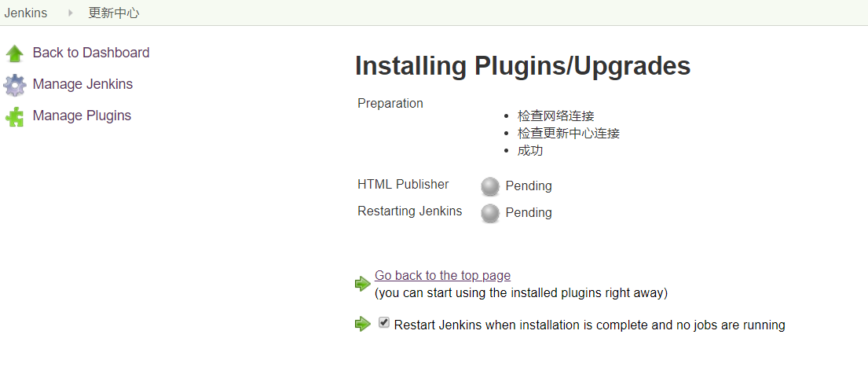Click green arrow icon beside top page link
Screen dimensions: 868x382
point(362,283)
